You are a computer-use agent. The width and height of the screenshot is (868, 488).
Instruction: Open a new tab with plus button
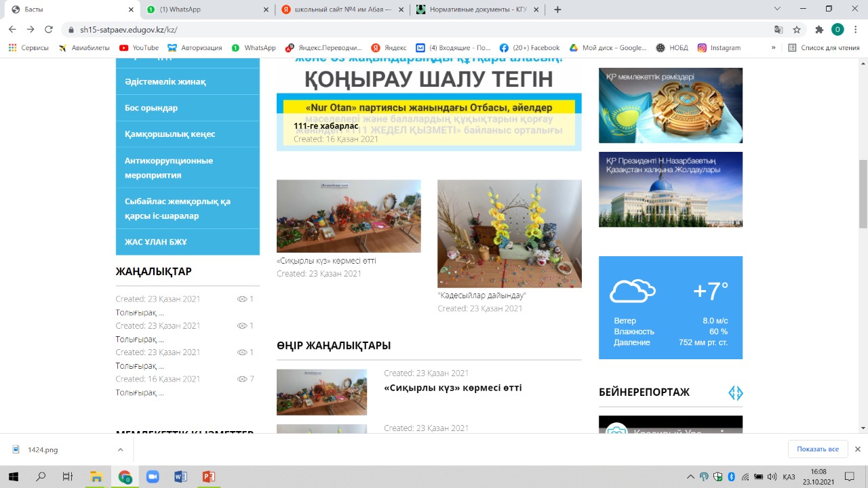click(557, 9)
